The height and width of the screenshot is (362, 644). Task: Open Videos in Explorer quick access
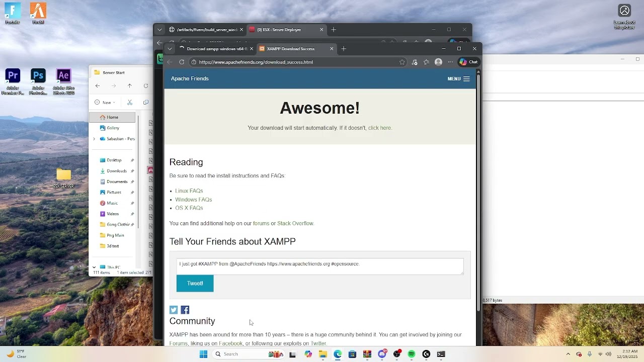point(113,214)
